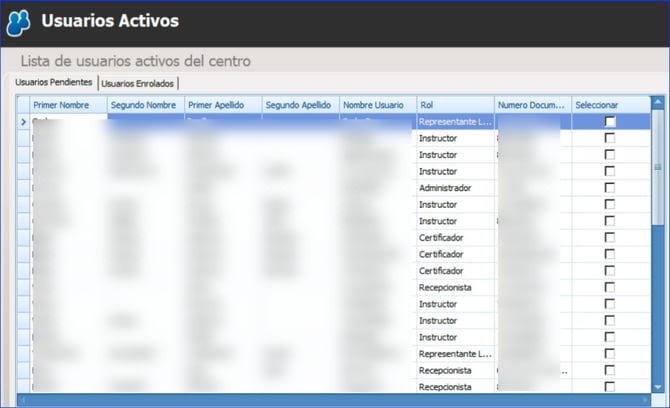The width and height of the screenshot is (670, 408).
Task: Select the checkbox for the last Recepcionista row
Action: [x=610, y=386]
